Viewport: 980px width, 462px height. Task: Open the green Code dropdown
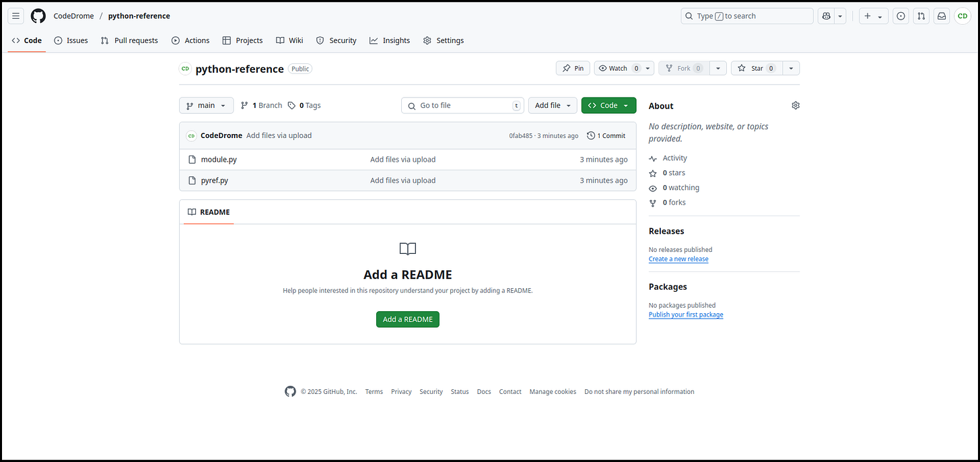coord(608,105)
